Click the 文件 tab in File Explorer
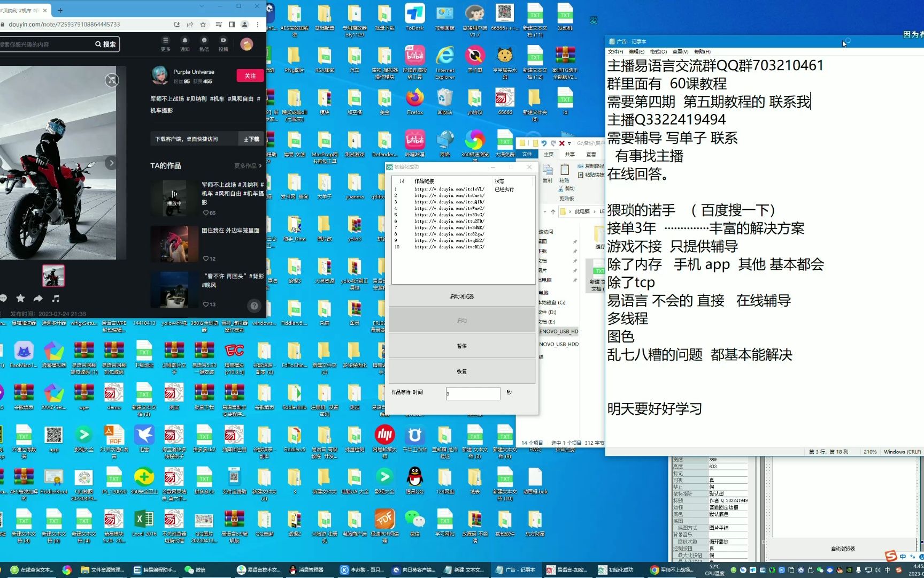Image resolution: width=924 pixels, height=578 pixels. click(x=527, y=154)
